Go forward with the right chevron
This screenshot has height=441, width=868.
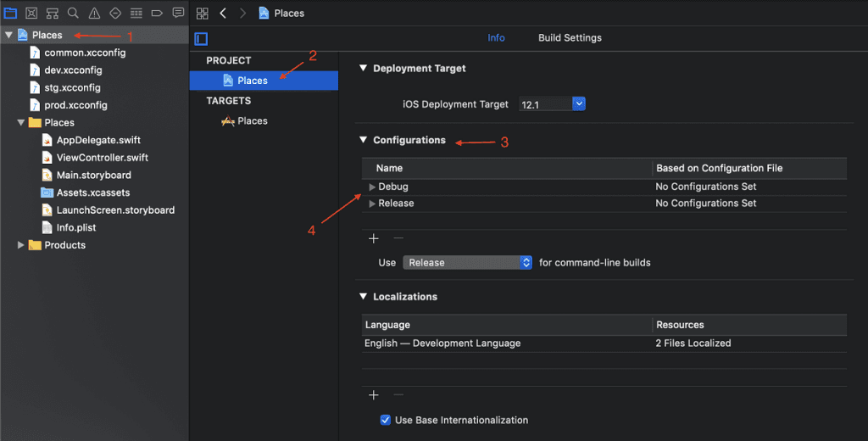(242, 14)
